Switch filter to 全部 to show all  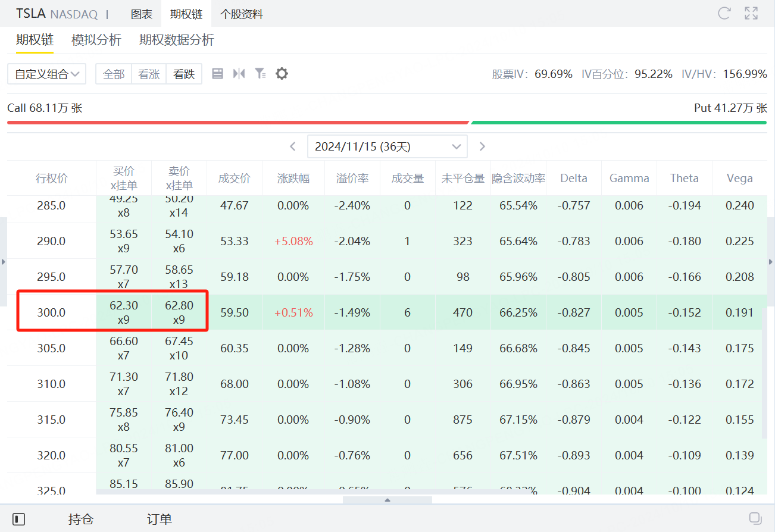(x=114, y=73)
